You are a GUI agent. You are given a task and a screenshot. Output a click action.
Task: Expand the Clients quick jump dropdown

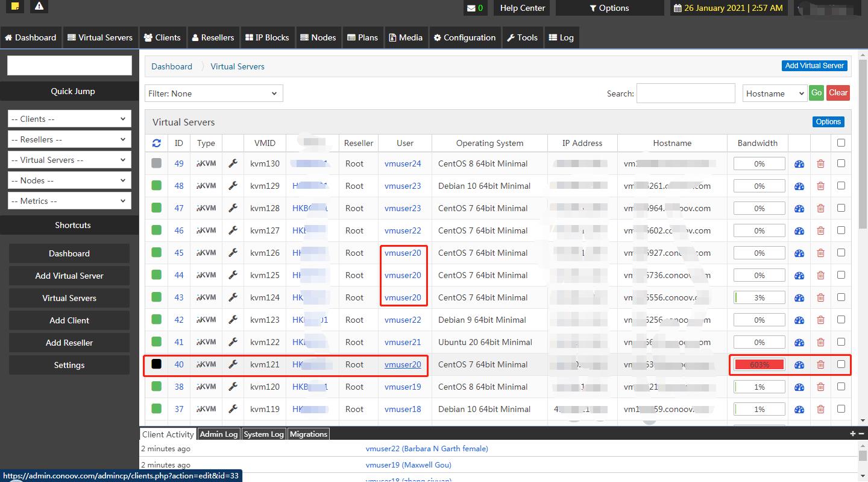click(69, 119)
